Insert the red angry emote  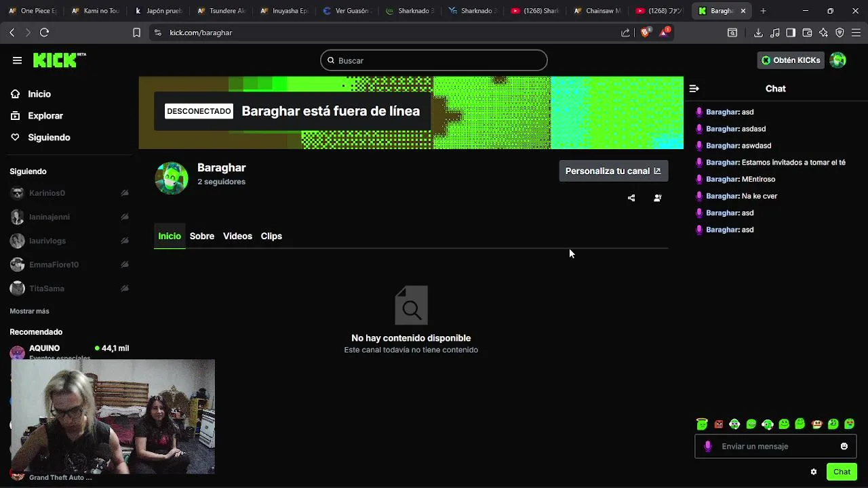719,424
